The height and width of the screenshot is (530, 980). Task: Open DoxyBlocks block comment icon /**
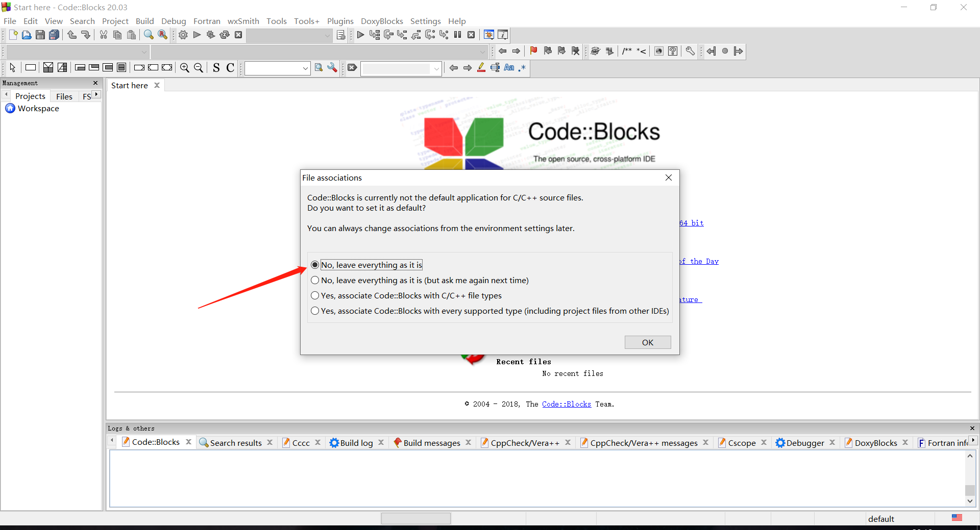[x=627, y=51]
